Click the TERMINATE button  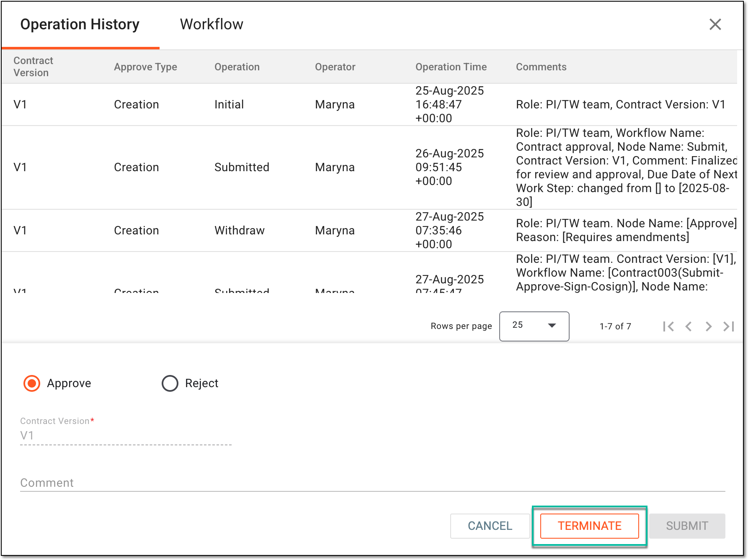click(589, 526)
